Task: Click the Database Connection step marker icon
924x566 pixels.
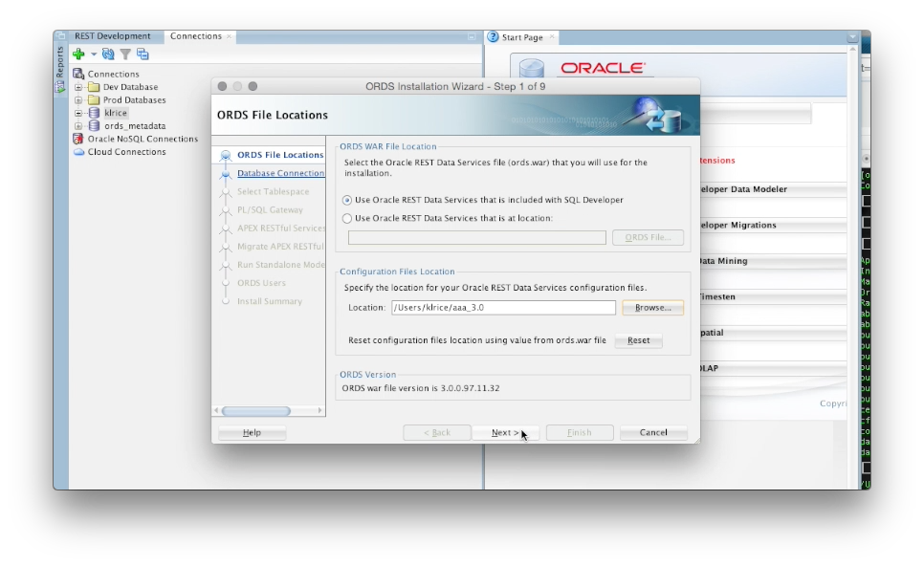Action: tap(225, 174)
